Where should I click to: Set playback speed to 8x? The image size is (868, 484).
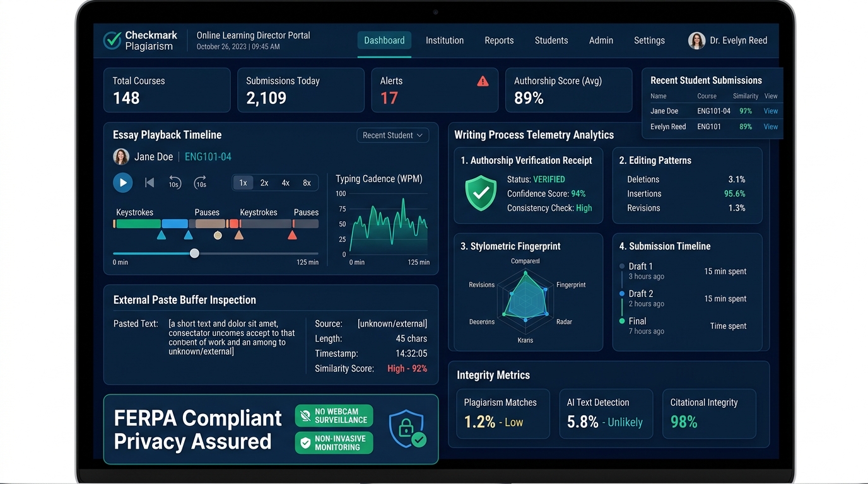pos(307,183)
